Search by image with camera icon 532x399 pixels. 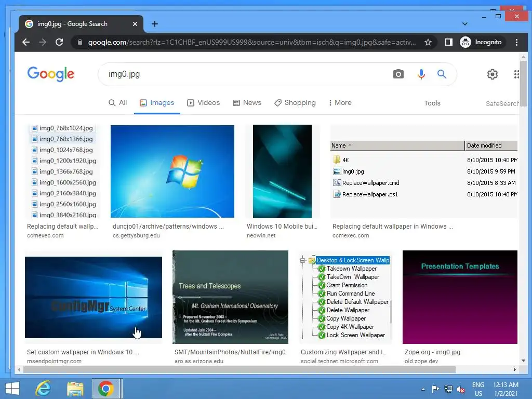point(398,74)
